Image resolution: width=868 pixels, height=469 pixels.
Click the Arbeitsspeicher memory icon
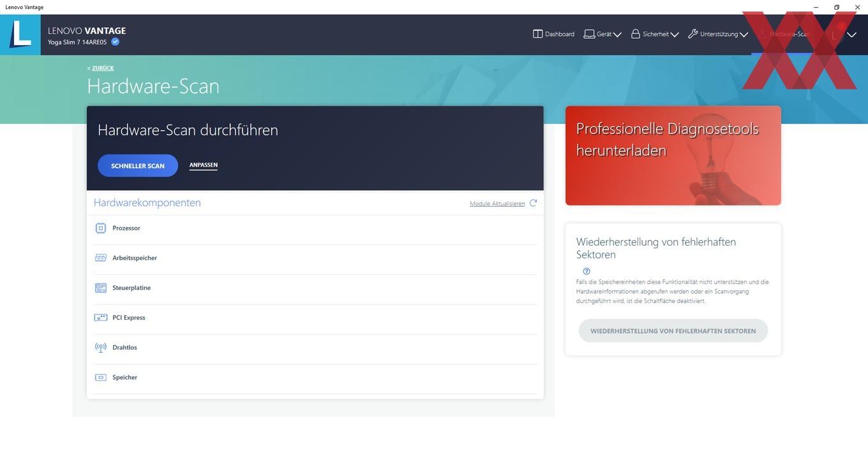click(x=101, y=258)
